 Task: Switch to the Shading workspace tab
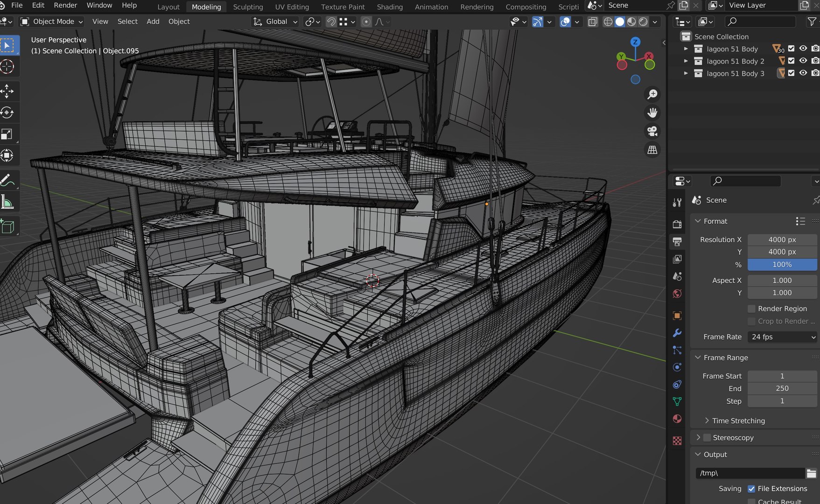tap(390, 7)
